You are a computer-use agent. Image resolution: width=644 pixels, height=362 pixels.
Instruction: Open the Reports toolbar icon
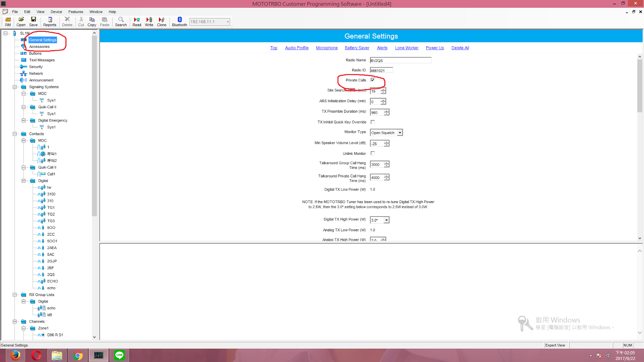point(50,22)
